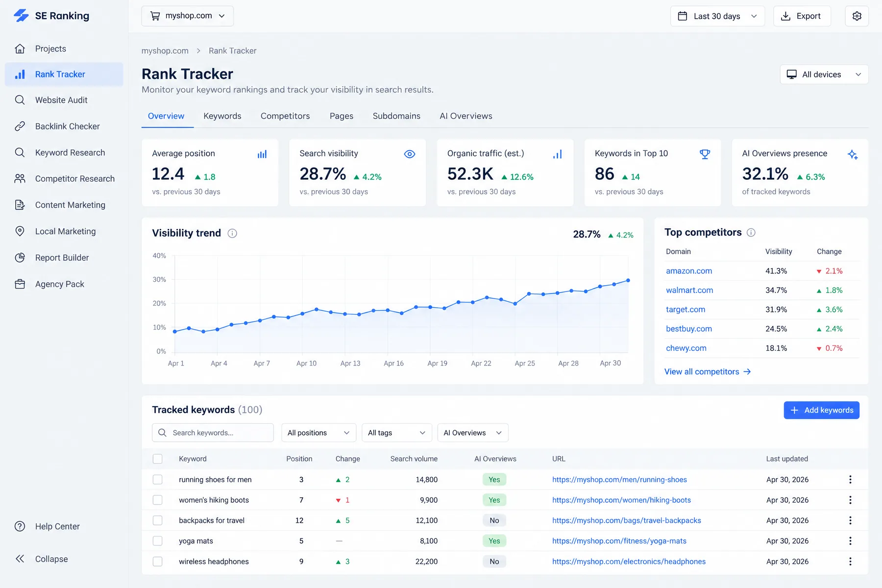Screen dimensions: 882x588
Task: Check the yoga mats row
Action: tap(157, 541)
